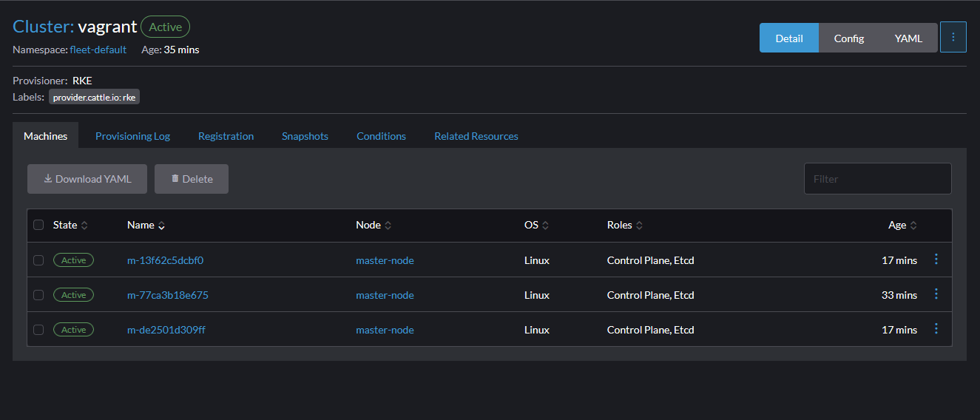Sort machines by State column arrows

(84, 226)
